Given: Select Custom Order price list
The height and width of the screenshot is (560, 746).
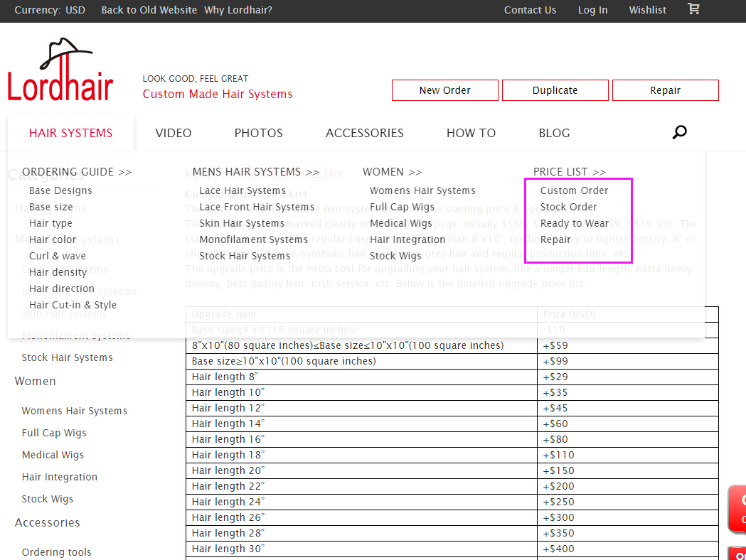Looking at the screenshot, I should (x=574, y=190).
